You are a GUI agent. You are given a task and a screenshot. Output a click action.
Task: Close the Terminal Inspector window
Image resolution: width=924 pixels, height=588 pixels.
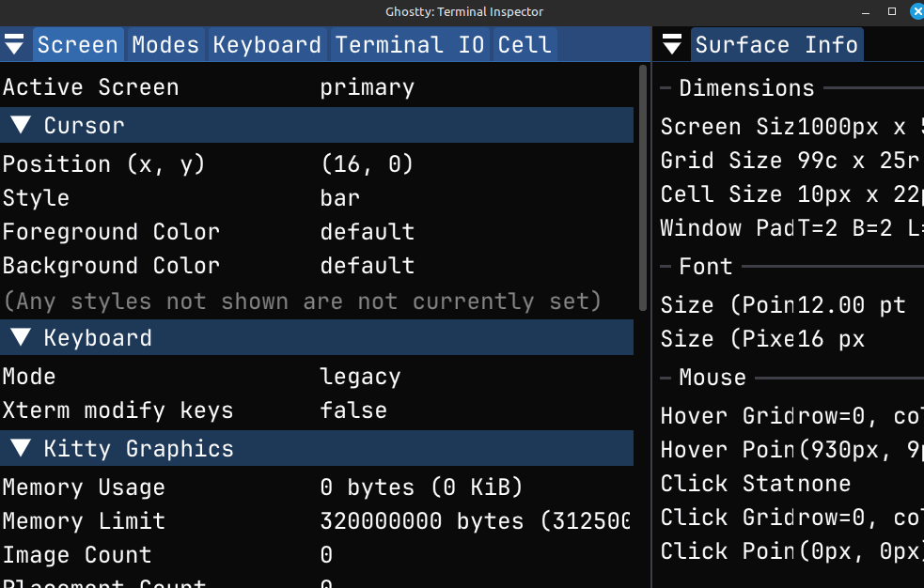(916, 12)
